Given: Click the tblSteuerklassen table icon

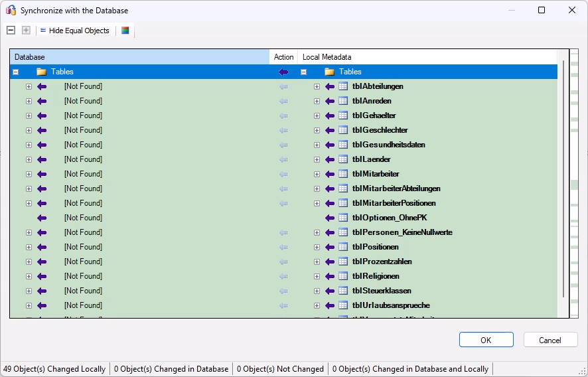Looking at the screenshot, I should tap(343, 291).
